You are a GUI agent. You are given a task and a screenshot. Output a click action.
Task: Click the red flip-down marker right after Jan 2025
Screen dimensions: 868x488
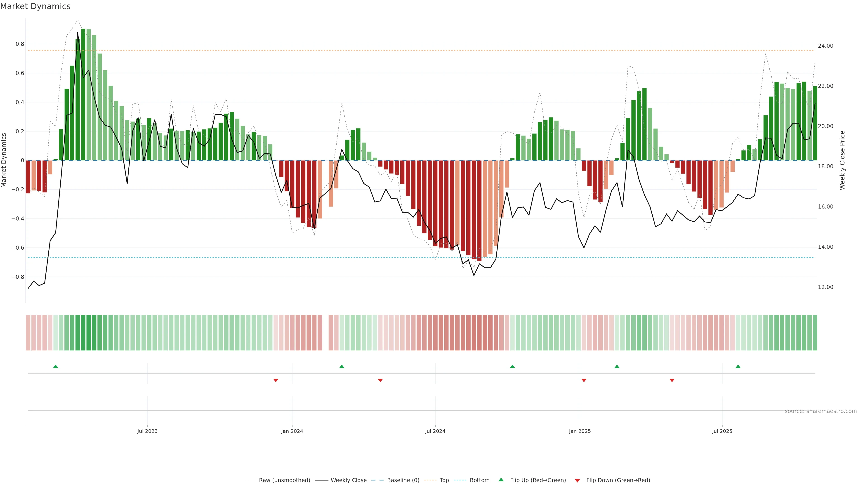tap(584, 380)
